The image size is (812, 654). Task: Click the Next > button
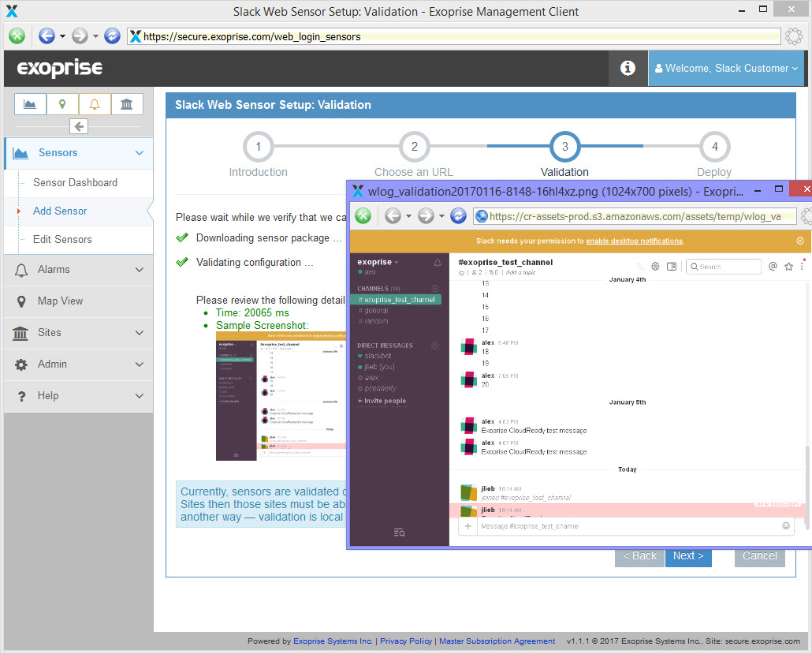point(688,557)
